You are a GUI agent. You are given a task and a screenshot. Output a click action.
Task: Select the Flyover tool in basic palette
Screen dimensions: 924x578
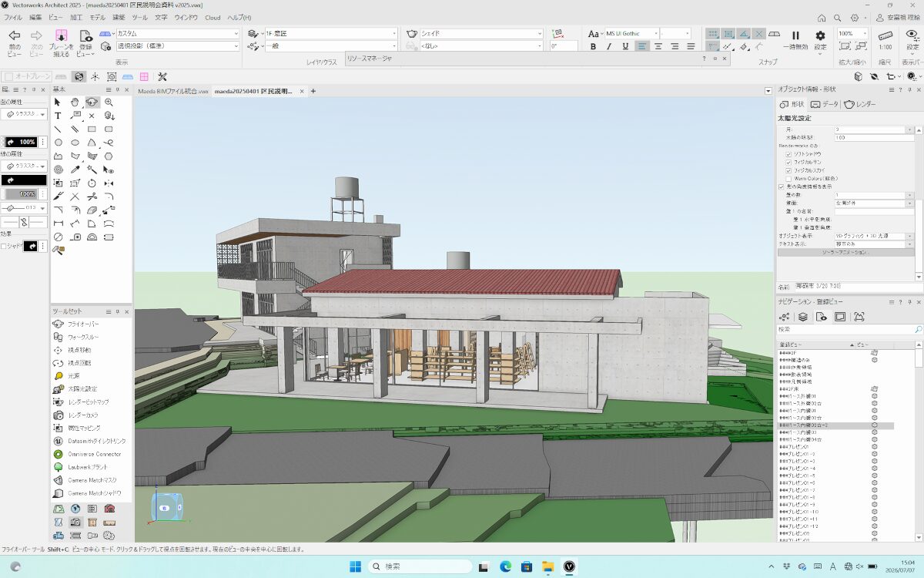[x=92, y=102]
